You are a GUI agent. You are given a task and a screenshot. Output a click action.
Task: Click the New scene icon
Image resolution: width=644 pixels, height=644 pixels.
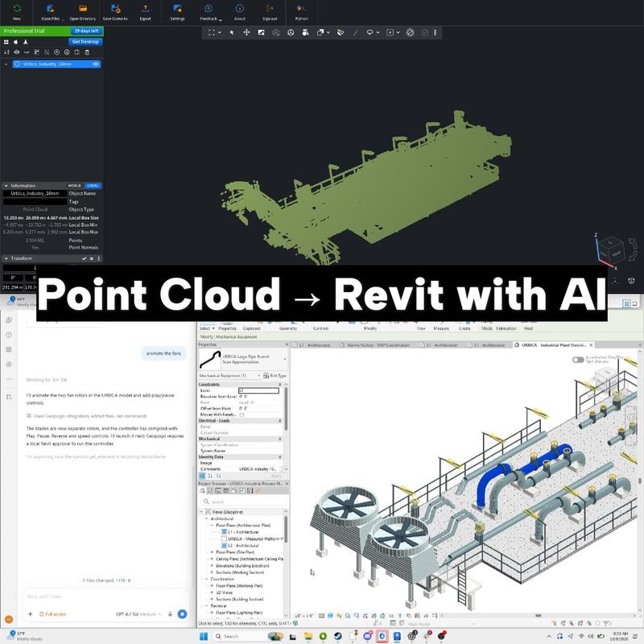(x=17, y=9)
